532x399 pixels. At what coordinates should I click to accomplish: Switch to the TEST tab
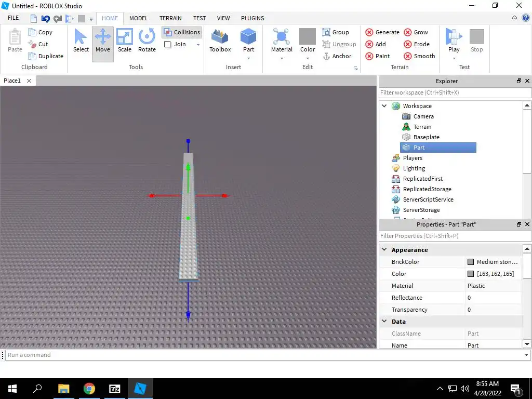tap(199, 18)
